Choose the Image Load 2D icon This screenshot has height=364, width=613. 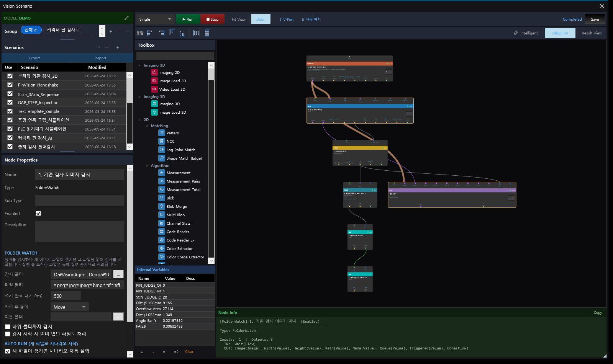point(154,81)
